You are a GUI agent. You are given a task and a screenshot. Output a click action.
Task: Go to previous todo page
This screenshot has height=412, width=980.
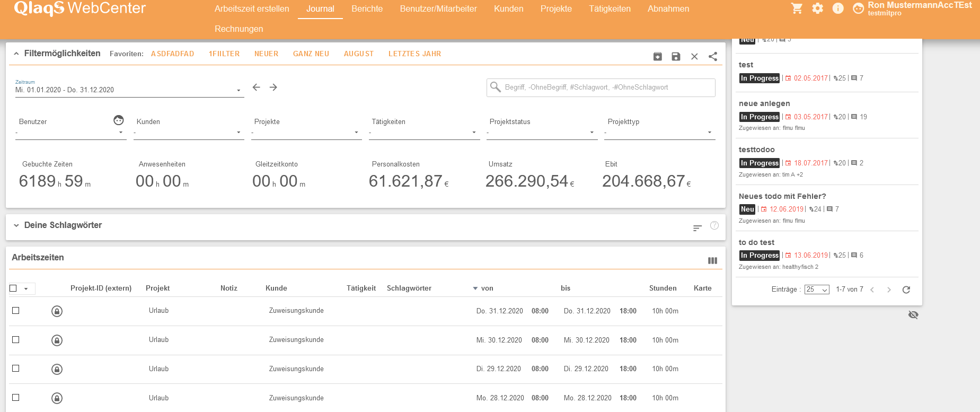pos(872,290)
